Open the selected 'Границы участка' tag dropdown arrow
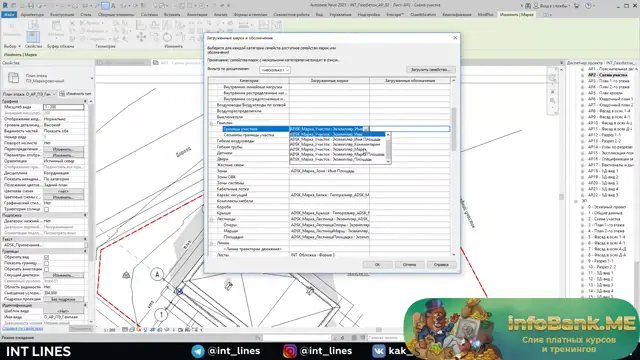The width and height of the screenshot is (640, 360). tap(366, 129)
